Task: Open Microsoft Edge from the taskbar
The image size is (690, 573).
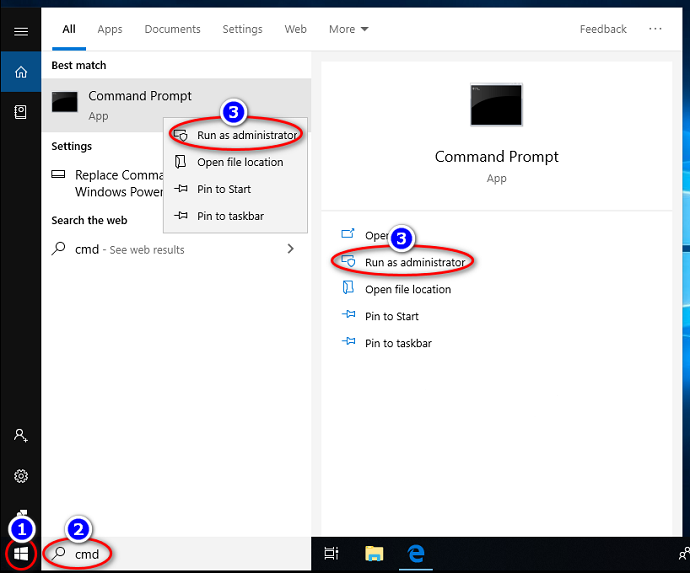Action: (x=416, y=553)
